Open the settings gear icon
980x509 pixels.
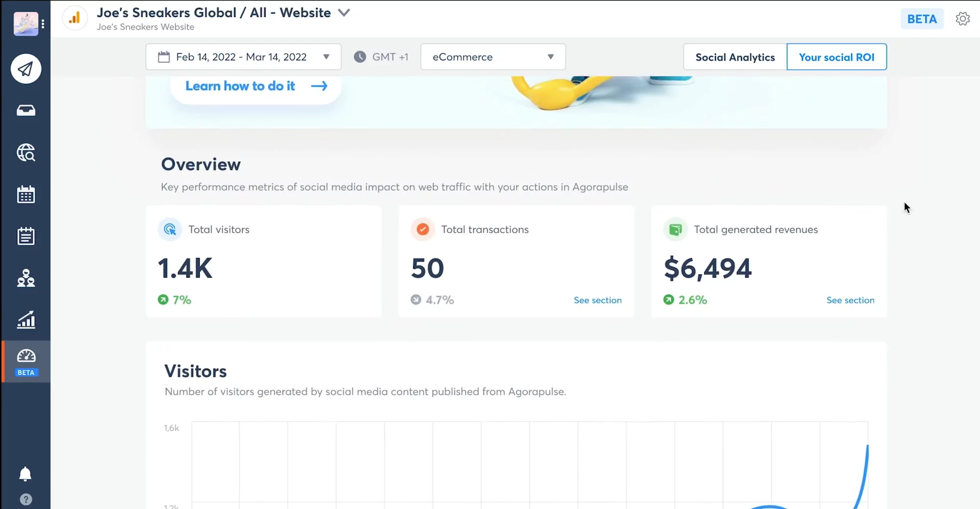pos(963,19)
